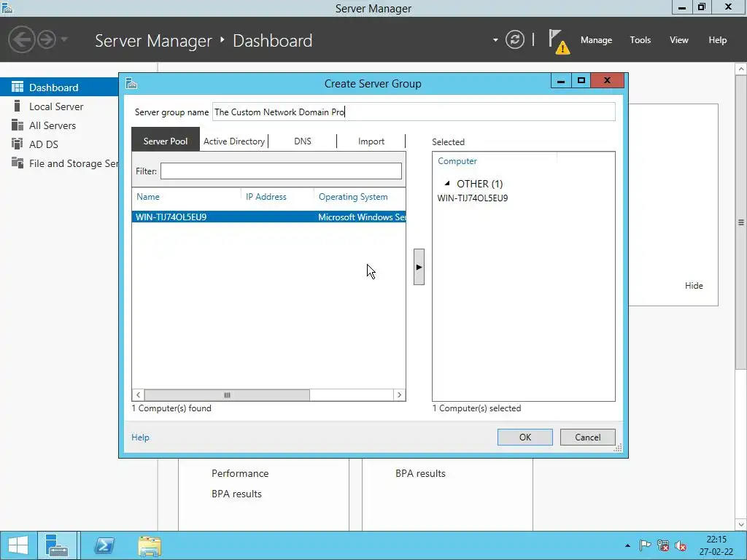
Task: Click the add arrow button to Selected
Action: [x=419, y=267]
